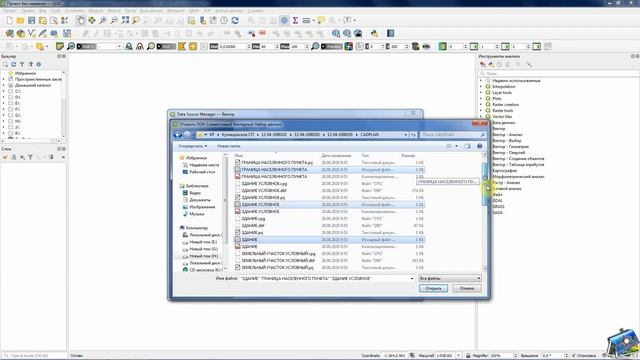640x360 pixels.
Task: Sort files by the Name column header
Action: pyautogui.click(x=239, y=156)
